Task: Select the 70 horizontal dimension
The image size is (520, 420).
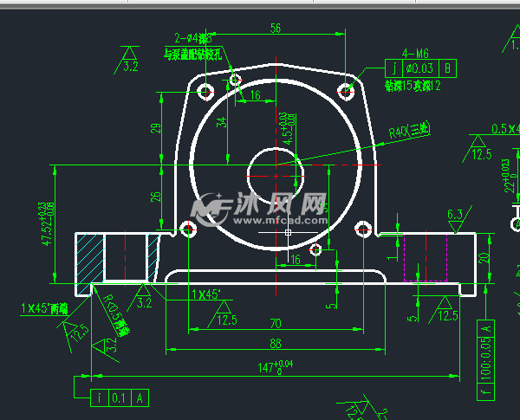Action: click(276, 323)
